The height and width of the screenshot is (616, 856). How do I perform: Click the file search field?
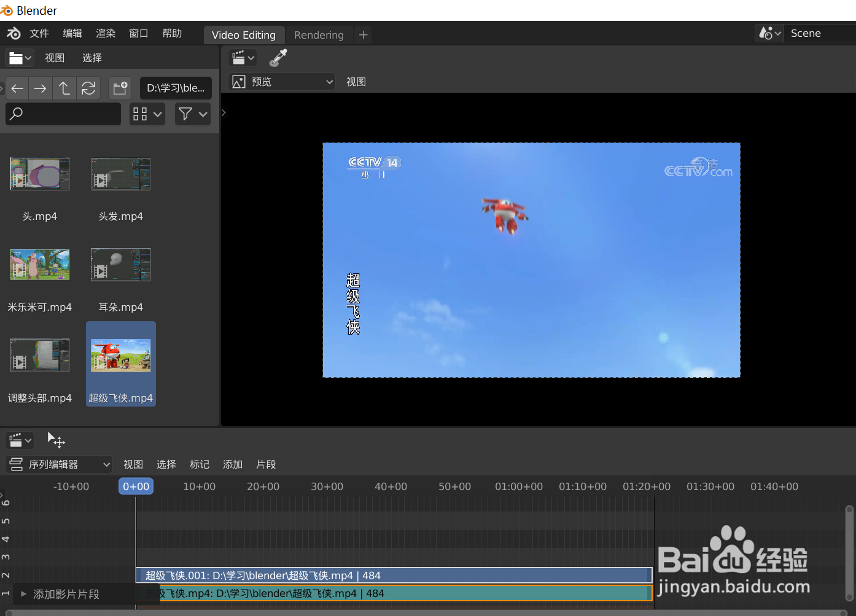click(x=63, y=114)
